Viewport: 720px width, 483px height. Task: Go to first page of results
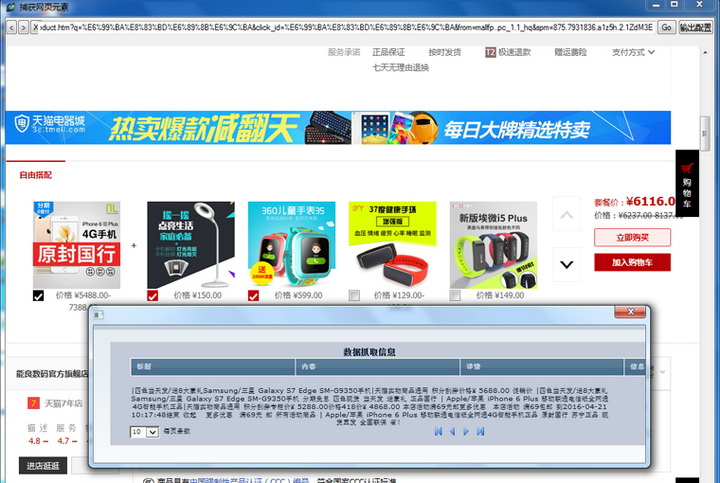coord(438,432)
